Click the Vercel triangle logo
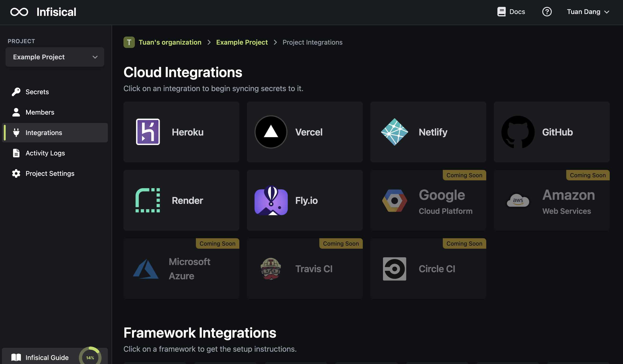 click(271, 132)
